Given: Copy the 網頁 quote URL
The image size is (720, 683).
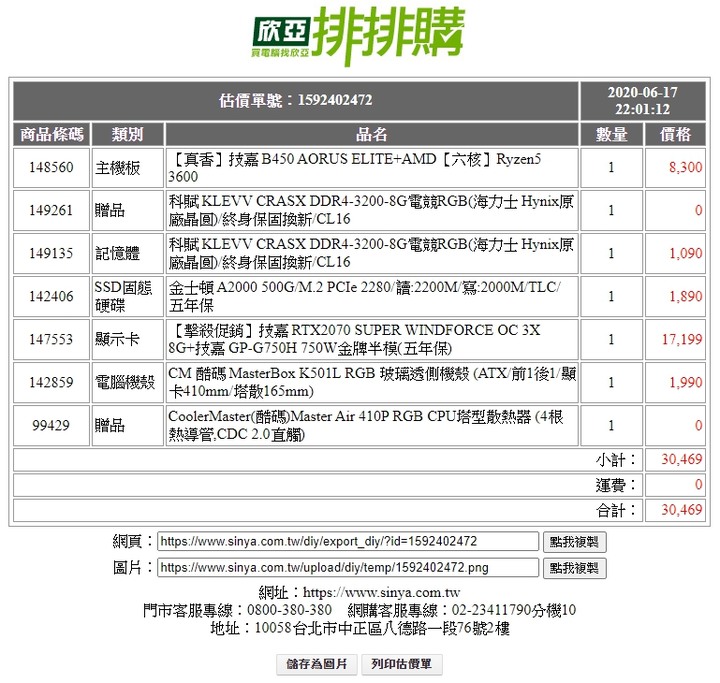Looking at the screenshot, I should pyautogui.click(x=574, y=542).
